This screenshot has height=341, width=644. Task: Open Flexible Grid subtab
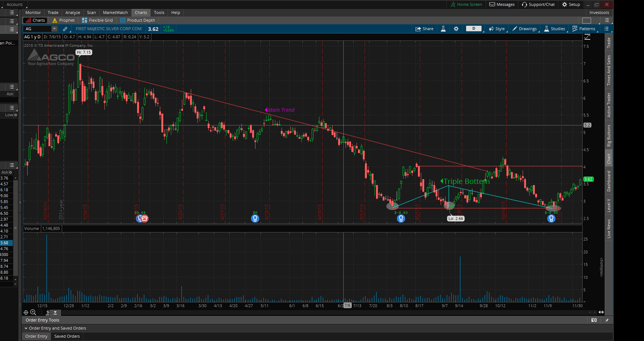coord(97,20)
